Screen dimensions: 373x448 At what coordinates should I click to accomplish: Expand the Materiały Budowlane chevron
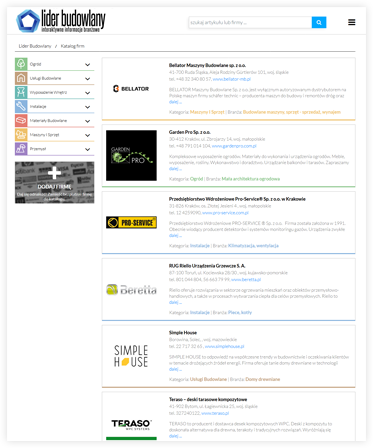(87, 121)
